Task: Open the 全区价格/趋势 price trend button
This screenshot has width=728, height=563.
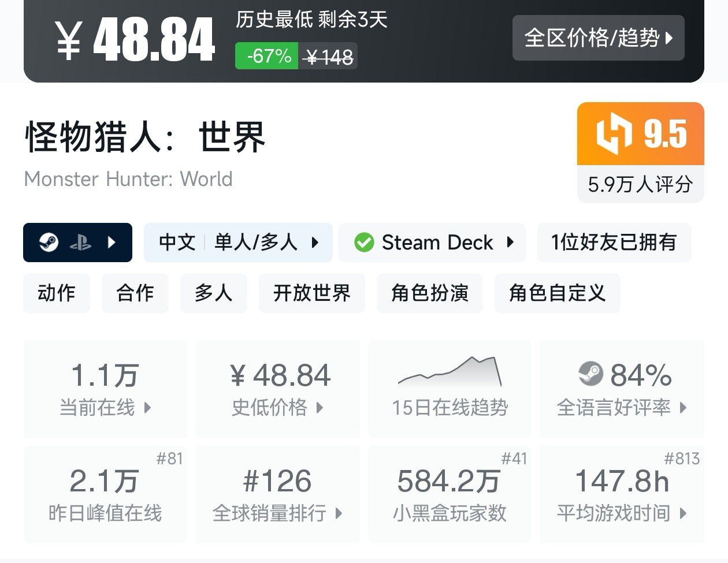Action: (598, 38)
